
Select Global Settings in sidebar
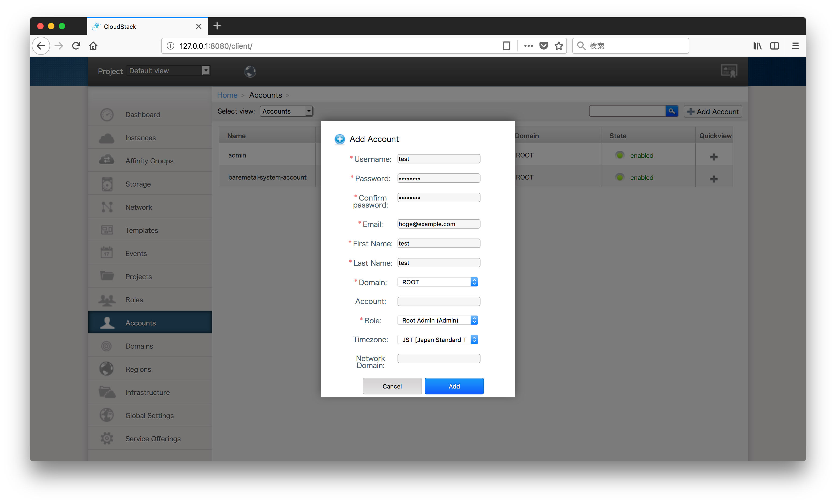coord(150,415)
